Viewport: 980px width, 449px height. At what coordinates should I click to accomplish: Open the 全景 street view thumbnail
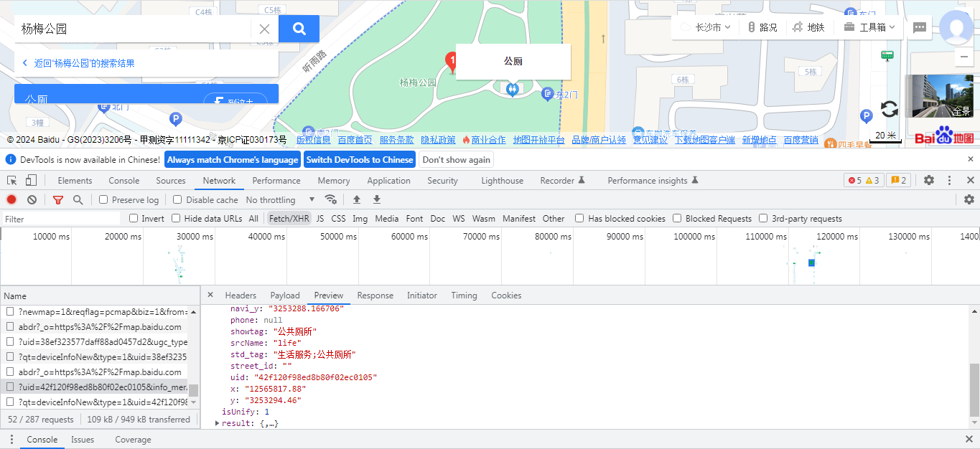coord(939,96)
